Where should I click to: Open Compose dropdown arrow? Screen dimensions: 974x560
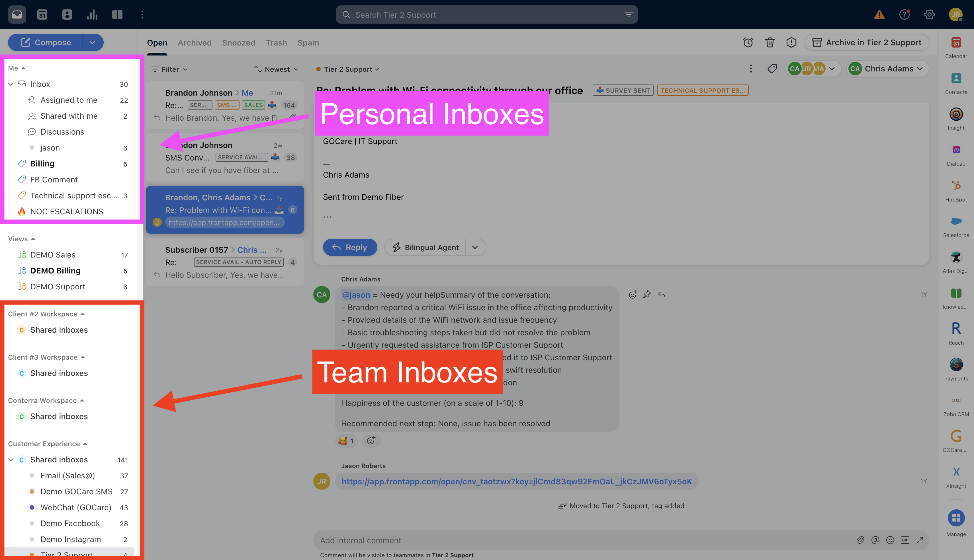point(92,42)
